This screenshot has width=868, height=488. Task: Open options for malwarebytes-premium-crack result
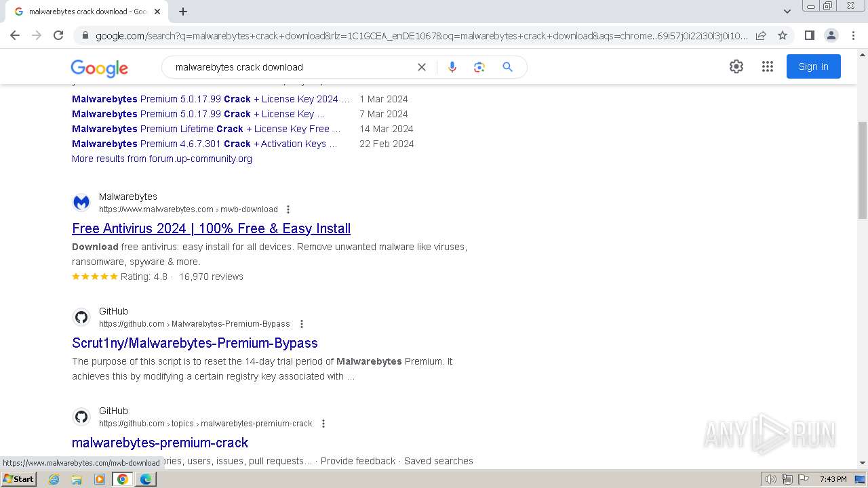point(323,424)
